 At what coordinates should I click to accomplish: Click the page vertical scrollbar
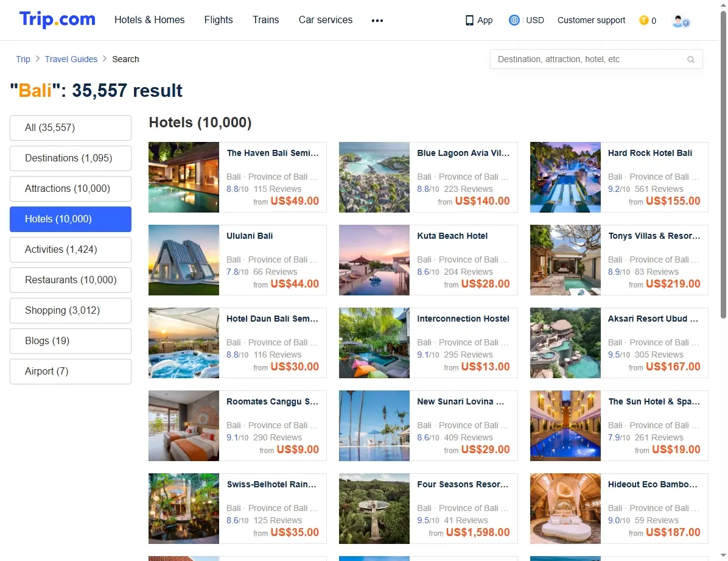tap(723, 165)
